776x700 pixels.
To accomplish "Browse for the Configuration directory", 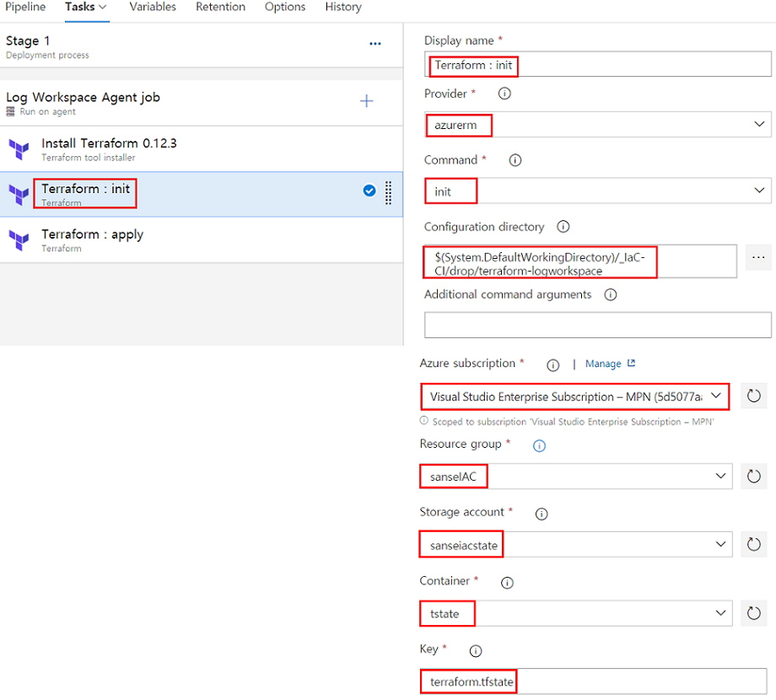I will (758, 257).
